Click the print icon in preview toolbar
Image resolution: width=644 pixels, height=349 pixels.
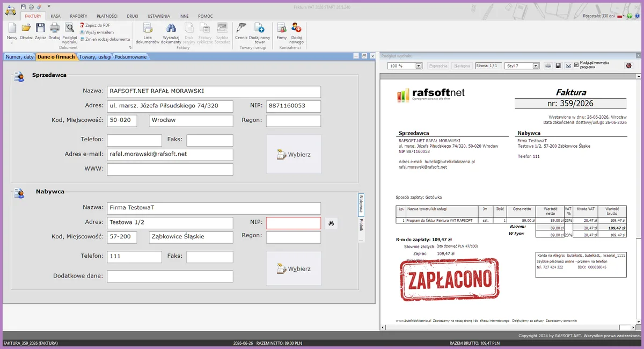tap(548, 66)
